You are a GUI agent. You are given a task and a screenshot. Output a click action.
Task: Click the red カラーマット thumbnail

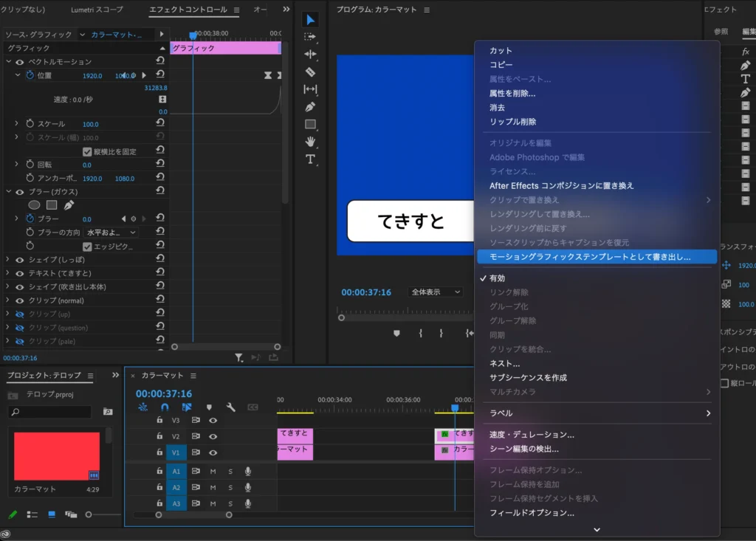(x=57, y=456)
